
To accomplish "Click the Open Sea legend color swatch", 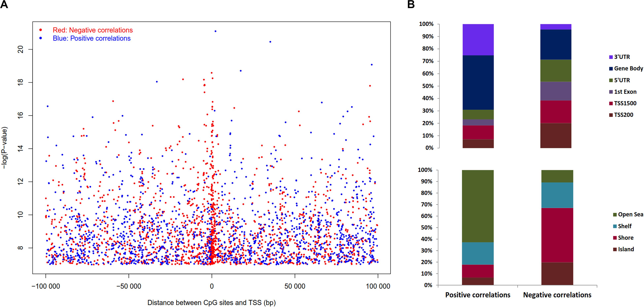I will coord(615,215).
